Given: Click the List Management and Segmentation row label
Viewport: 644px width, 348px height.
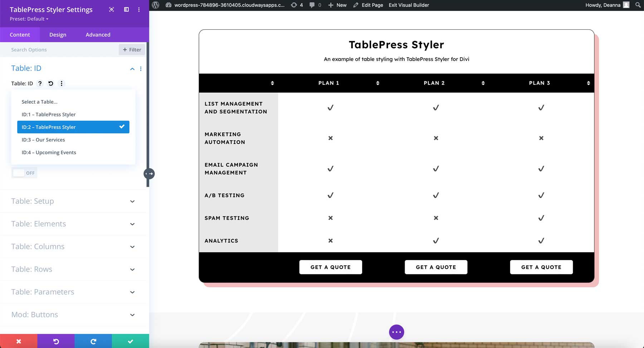Looking at the screenshot, I should point(236,108).
